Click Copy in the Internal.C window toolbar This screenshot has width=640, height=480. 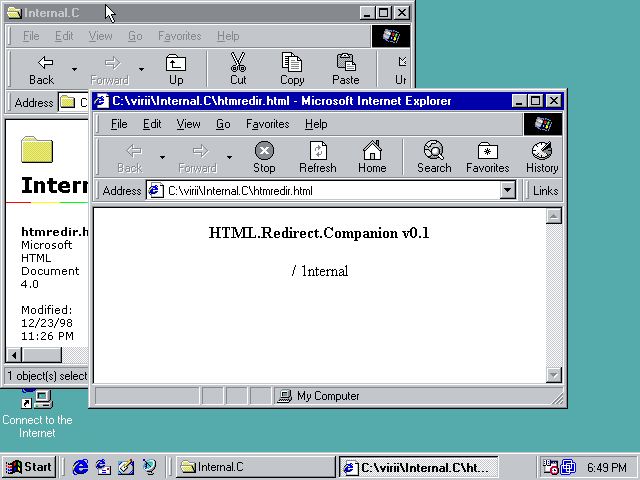coord(292,69)
